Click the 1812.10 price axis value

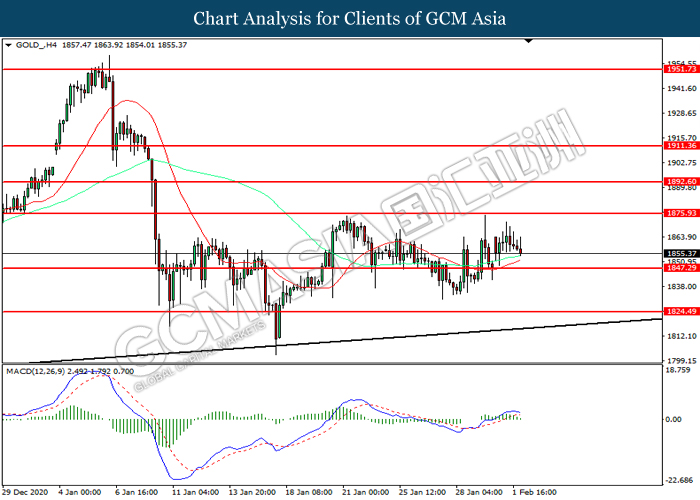click(682, 336)
